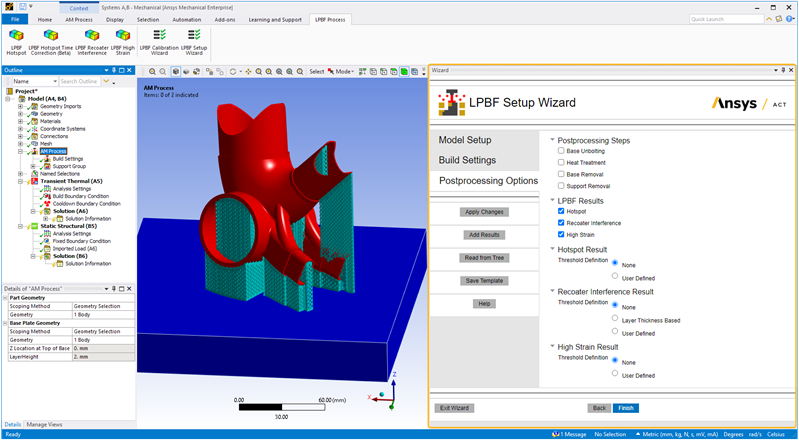Select User Defined under High Strain Result
The image size is (799, 440).
(615, 373)
